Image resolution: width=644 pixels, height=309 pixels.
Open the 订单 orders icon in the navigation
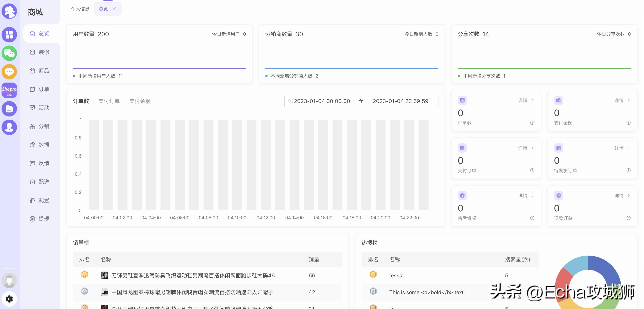(33, 89)
